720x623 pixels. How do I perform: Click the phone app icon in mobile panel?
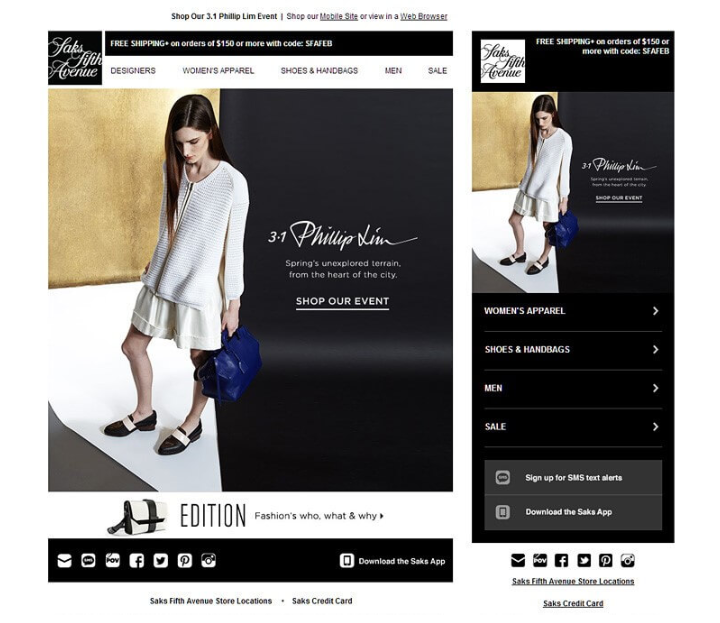click(x=503, y=512)
